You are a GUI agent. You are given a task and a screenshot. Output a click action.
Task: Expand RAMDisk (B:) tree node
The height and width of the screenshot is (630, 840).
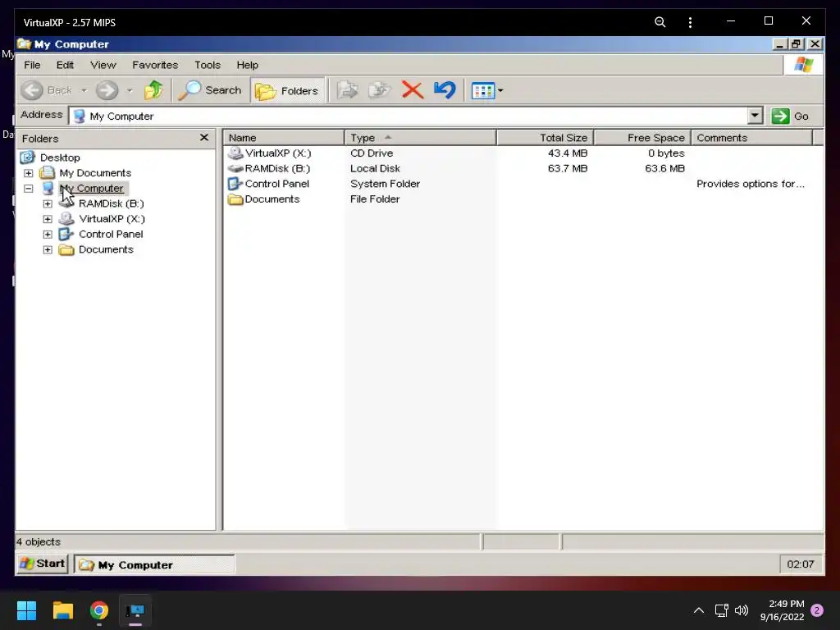[48, 203]
